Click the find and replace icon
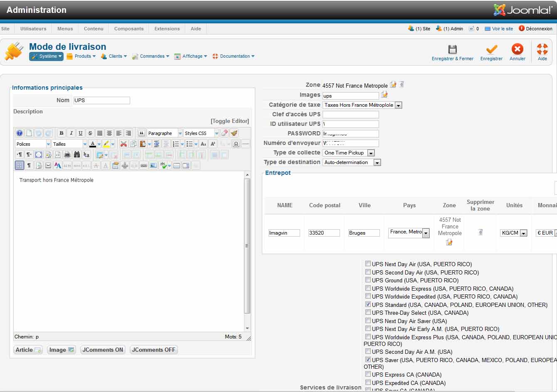Image resolution: width=557 pixels, height=392 pixels. point(86,155)
